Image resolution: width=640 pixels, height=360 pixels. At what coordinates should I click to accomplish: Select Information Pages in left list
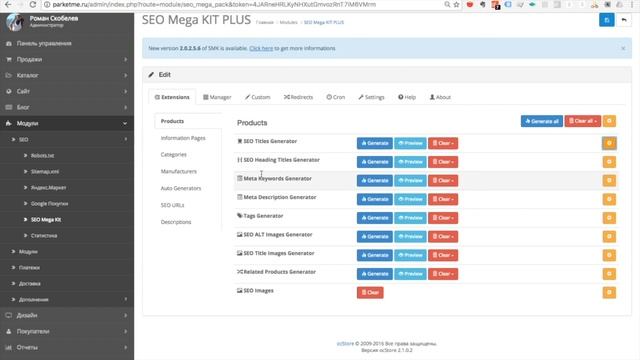[x=183, y=138]
